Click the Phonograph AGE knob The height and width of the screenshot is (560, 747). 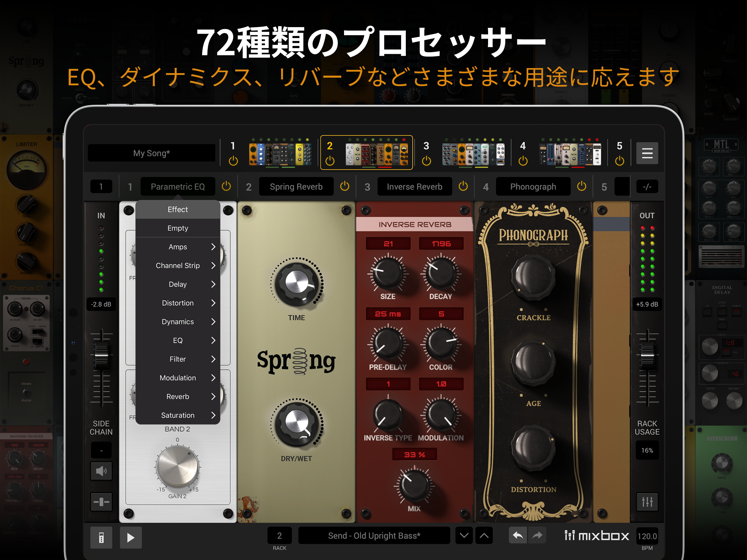pos(533,362)
